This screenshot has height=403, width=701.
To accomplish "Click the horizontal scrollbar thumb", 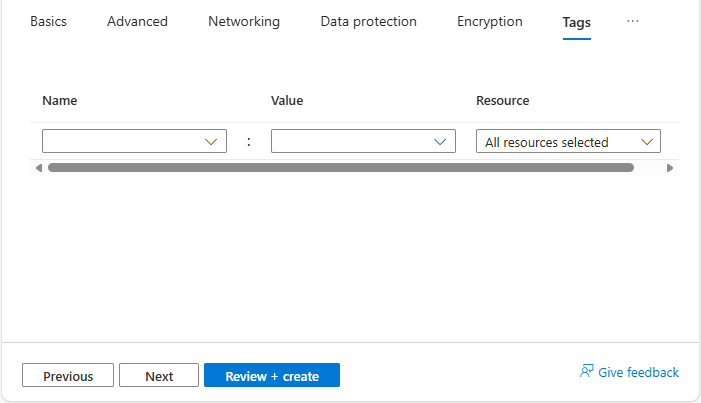I will [340, 168].
